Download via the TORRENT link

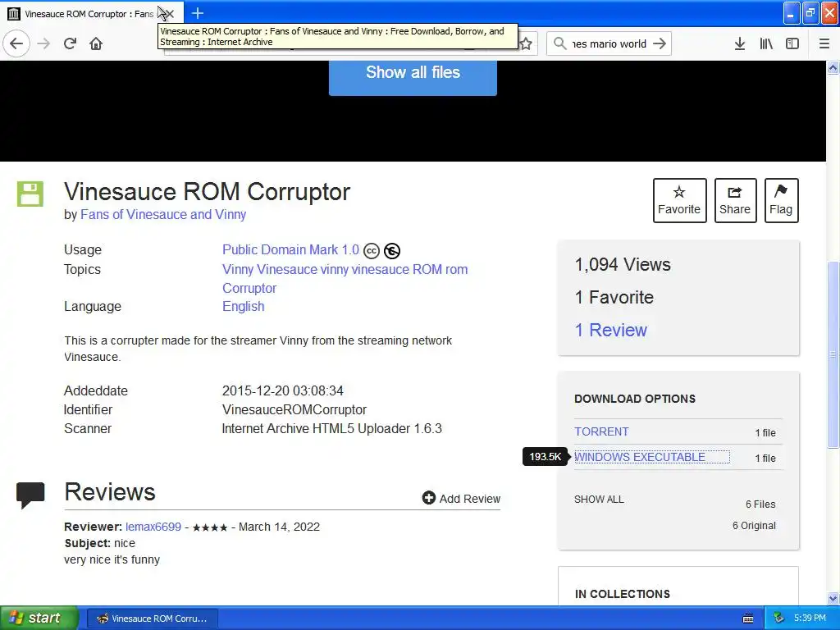click(601, 431)
